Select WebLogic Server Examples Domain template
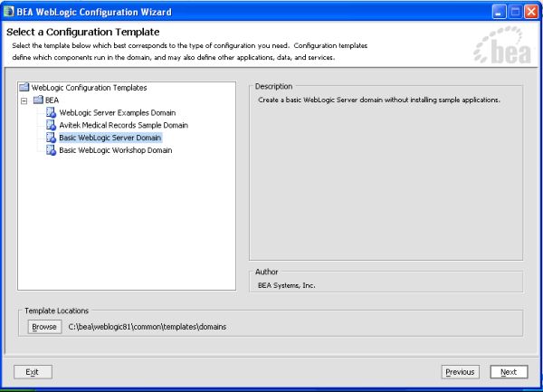This screenshot has width=543, height=392. pos(118,113)
